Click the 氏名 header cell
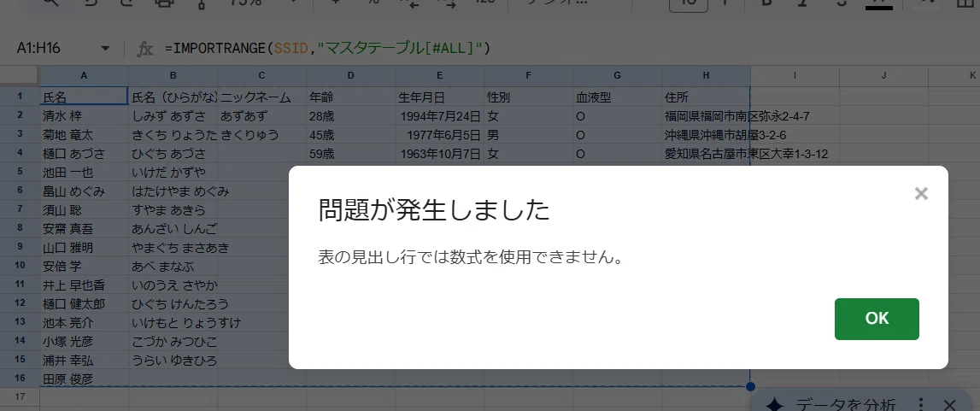 [x=84, y=97]
